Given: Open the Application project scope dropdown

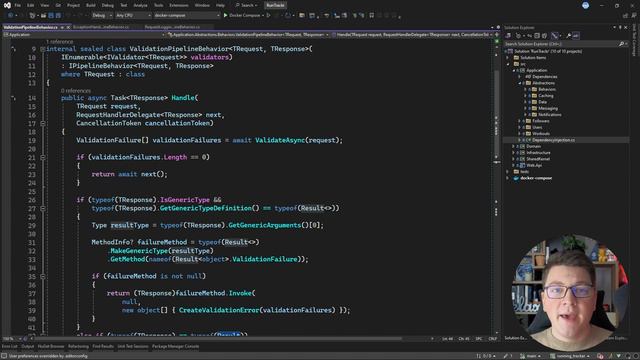Looking at the screenshot, I should point(84,35).
